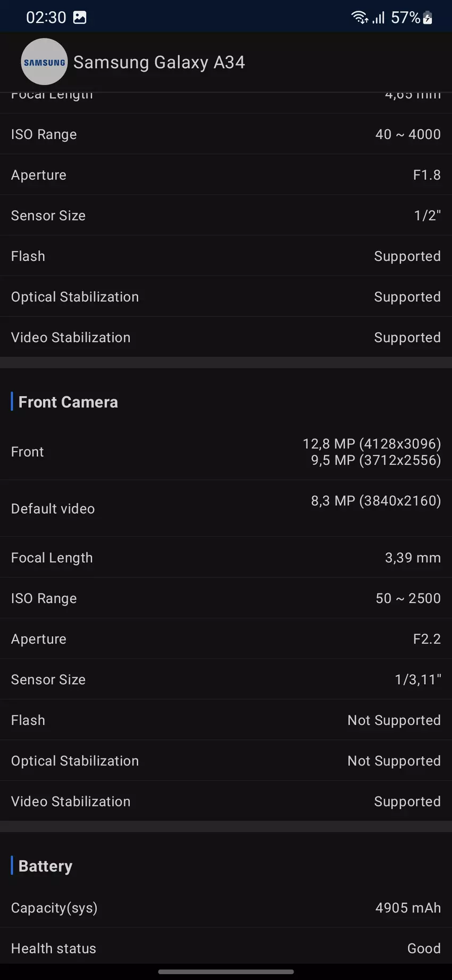The height and width of the screenshot is (980, 452).
Task: Tap the Flash Not Supported row
Action: pos(226,720)
